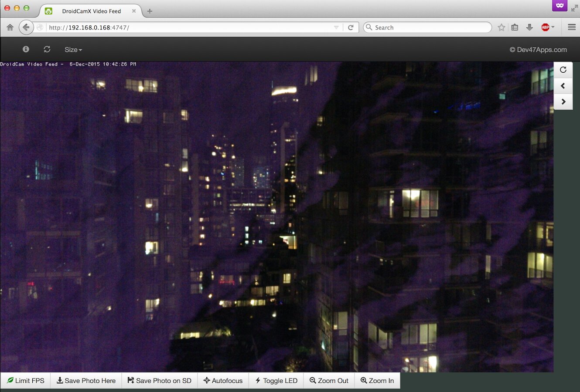Click the info icon in DroidCam toolbar
The width and height of the screenshot is (580, 392).
click(x=26, y=49)
